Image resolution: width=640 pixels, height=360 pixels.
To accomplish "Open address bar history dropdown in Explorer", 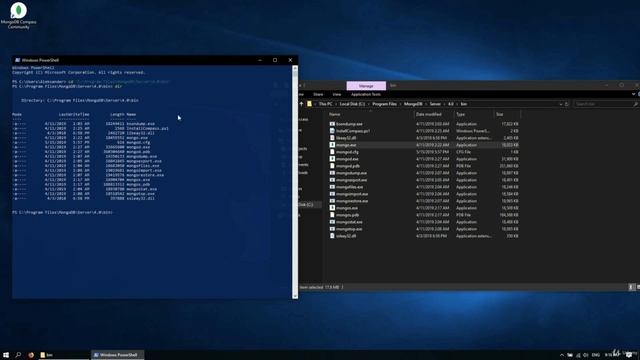I will (560, 104).
